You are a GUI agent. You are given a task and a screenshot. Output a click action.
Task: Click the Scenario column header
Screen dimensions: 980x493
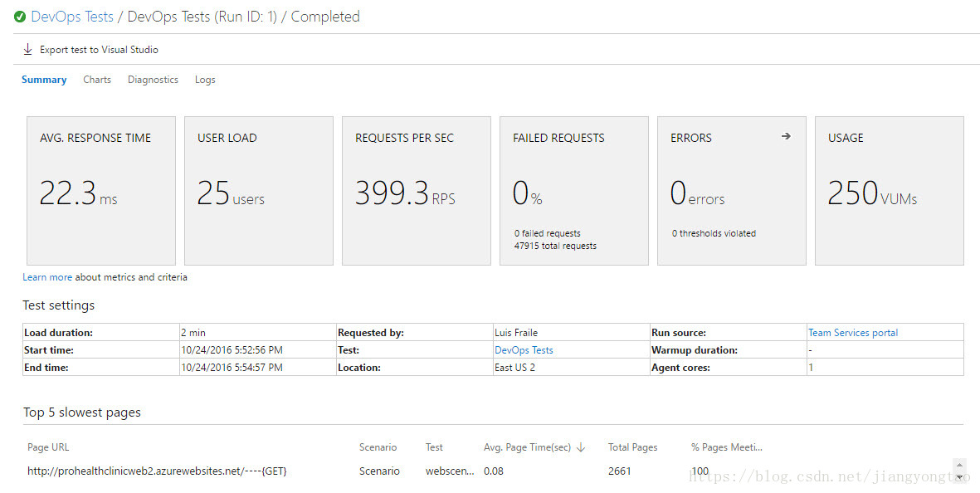click(x=378, y=447)
